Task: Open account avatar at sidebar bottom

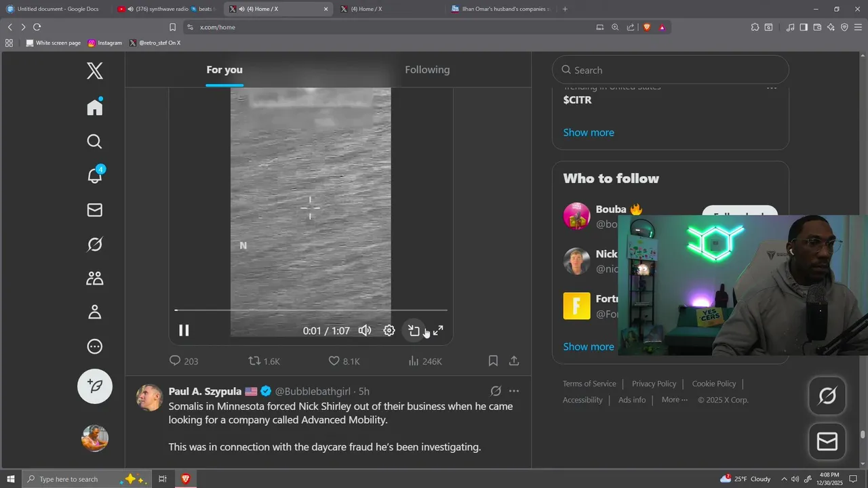Action: click(x=95, y=438)
